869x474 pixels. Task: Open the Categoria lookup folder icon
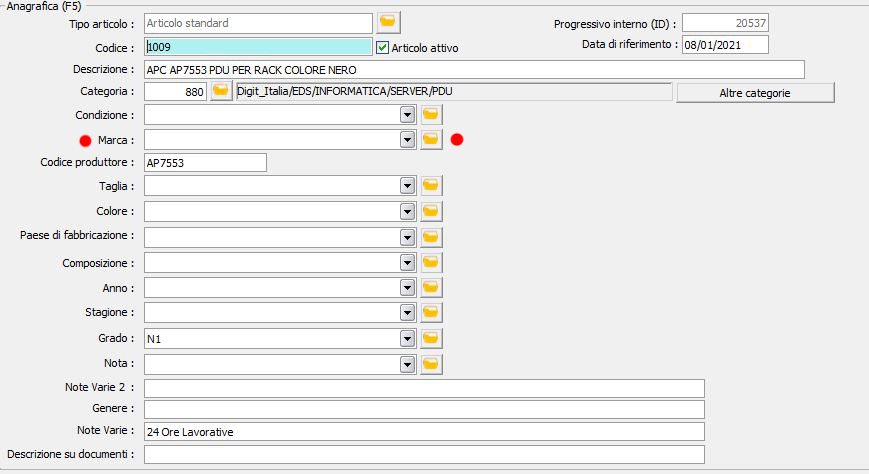(x=221, y=91)
